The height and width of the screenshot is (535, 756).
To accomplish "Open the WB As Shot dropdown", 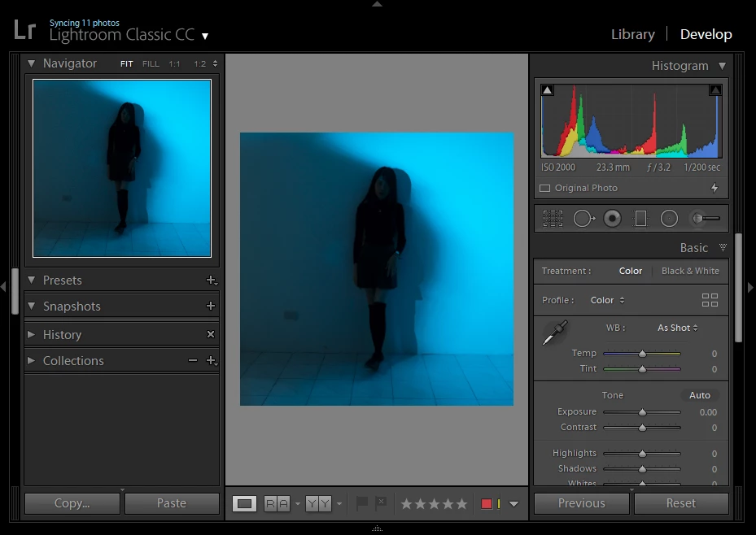I will click(x=677, y=328).
